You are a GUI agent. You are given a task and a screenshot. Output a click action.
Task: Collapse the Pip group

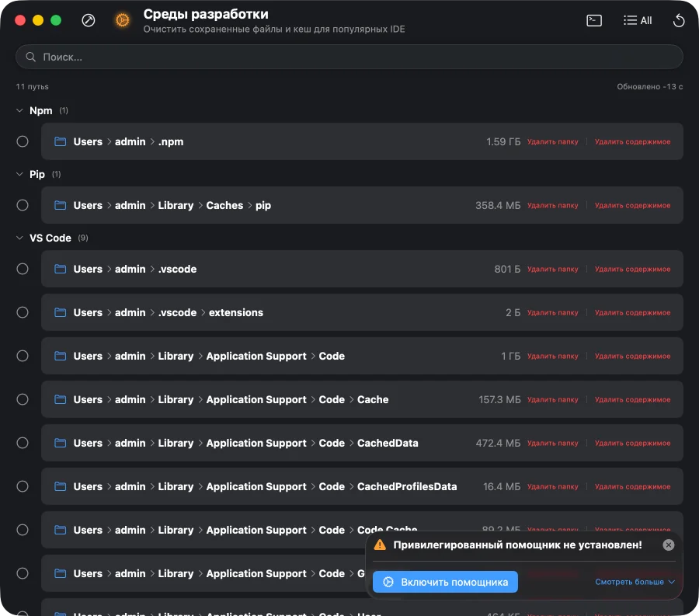(x=19, y=174)
